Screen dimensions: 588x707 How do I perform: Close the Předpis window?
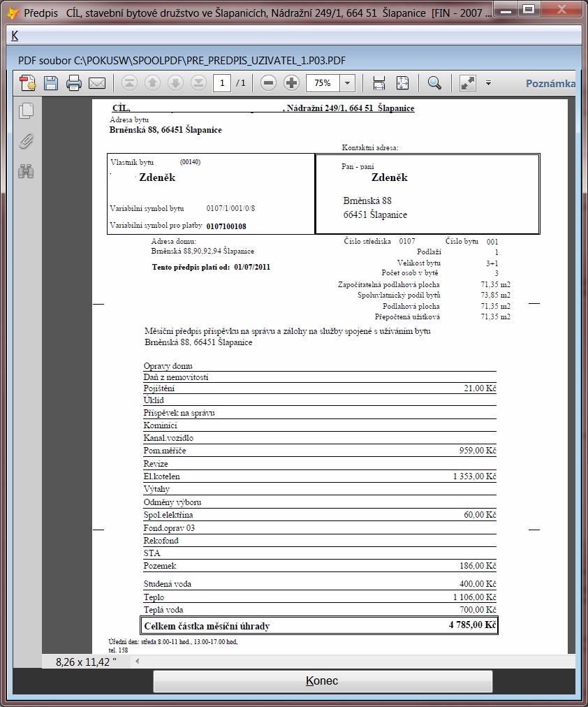coord(562,10)
